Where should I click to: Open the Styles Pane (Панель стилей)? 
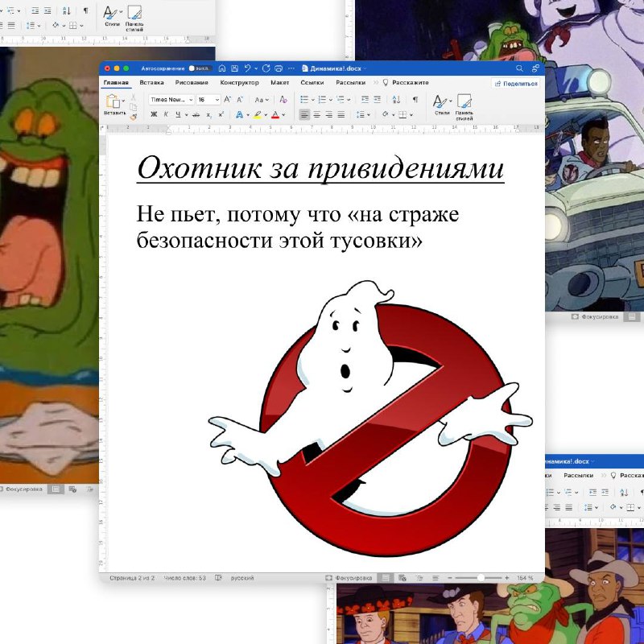pos(464,107)
